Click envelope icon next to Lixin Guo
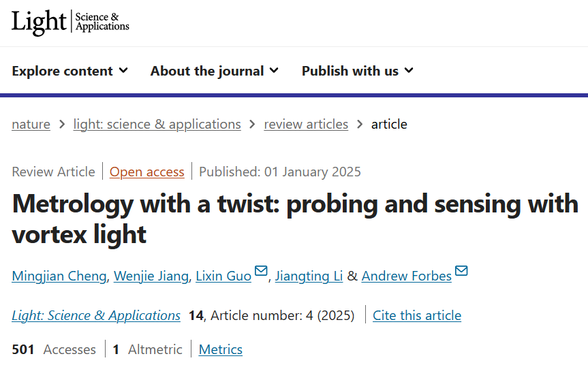This screenshot has height=367, width=588. (x=261, y=272)
